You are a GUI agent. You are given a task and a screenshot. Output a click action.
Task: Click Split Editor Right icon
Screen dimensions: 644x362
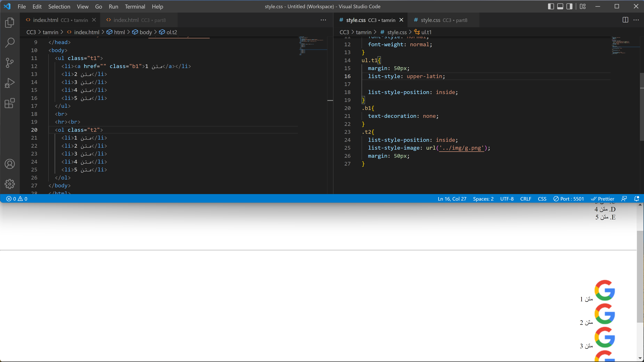tap(625, 20)
